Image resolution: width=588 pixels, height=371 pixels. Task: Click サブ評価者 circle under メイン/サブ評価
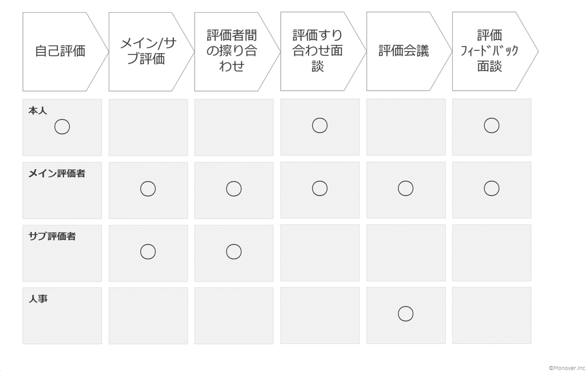[x=148, y=252]
